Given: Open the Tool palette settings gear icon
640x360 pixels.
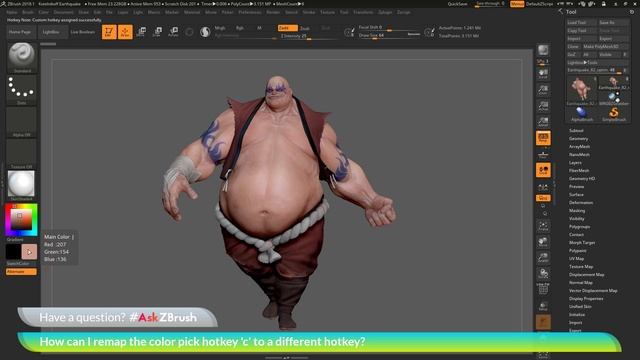Looking at the screenshot, I should click(632, 12).
